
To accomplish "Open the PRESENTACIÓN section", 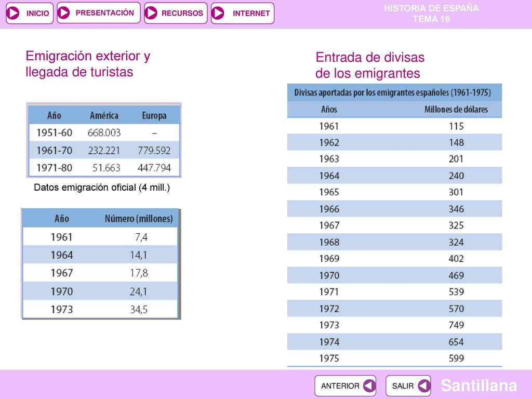I will [99, 13].
